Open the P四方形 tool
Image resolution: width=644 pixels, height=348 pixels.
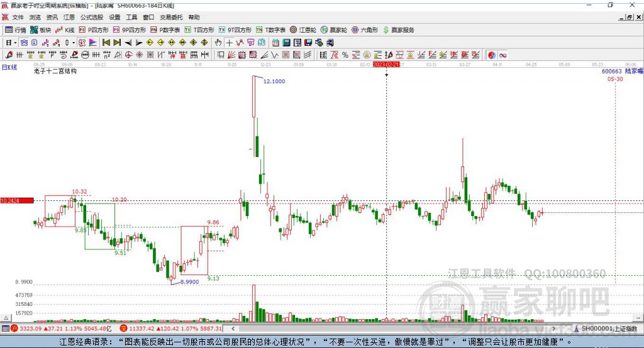click(94, 30)
